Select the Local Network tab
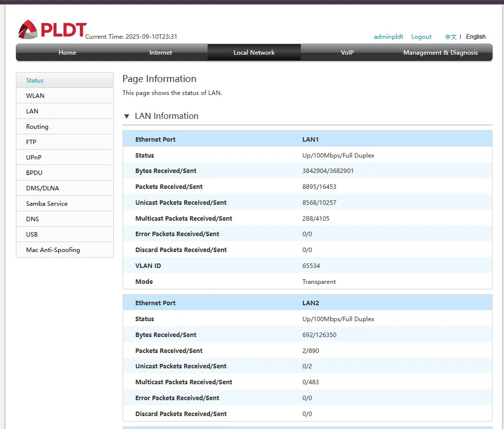The width and height of the screenshot is (504, 429). coord(254,53)
